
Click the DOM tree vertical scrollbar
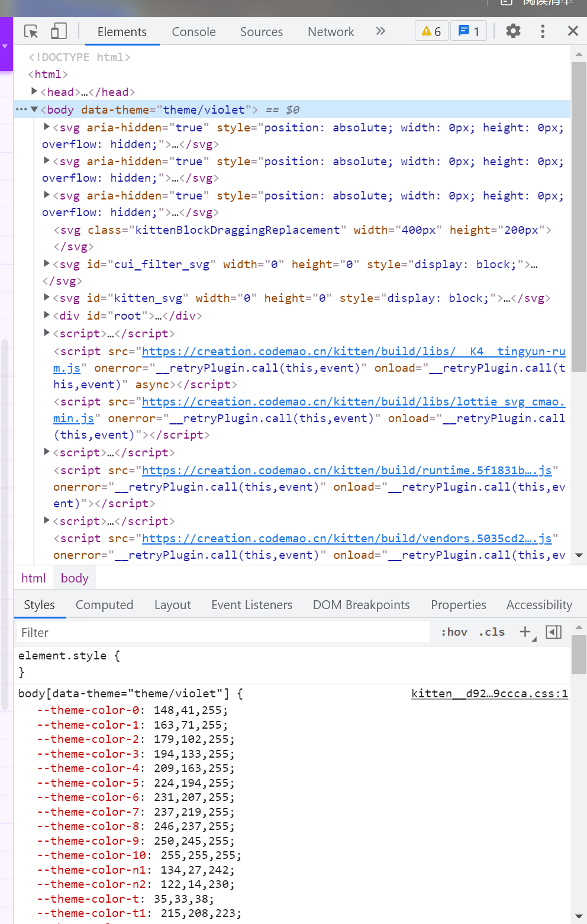[x=579, y=217]
